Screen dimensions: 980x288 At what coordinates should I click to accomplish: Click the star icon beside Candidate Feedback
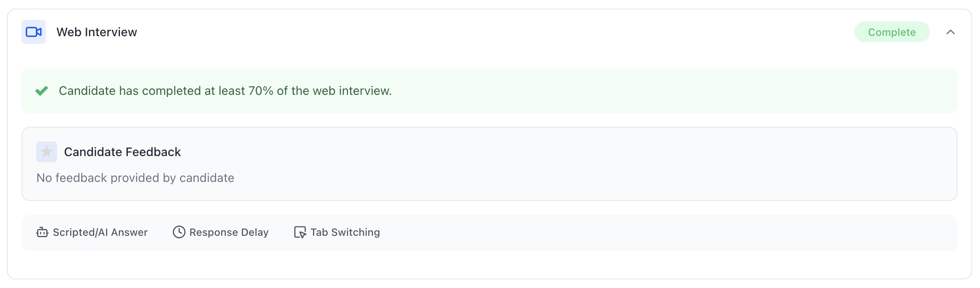point(46,152)
